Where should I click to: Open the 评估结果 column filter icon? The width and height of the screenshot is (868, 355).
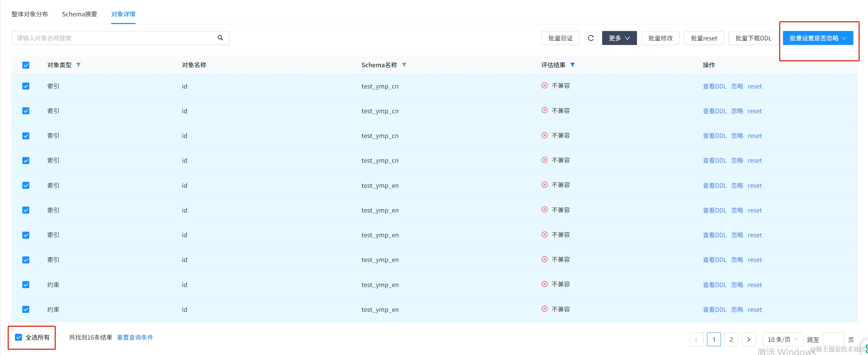[573, 65]
